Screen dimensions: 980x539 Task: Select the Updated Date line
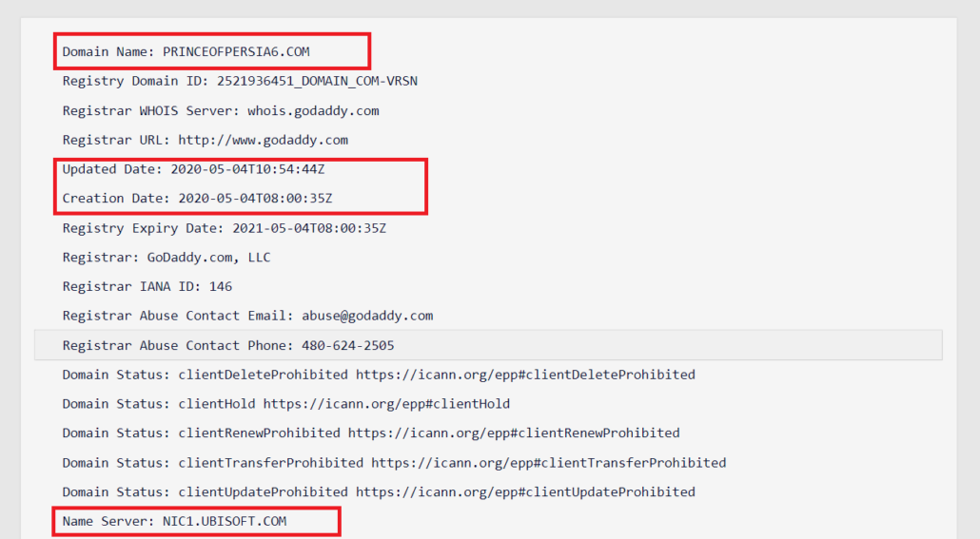pyautogui.click(x=200, y=169)
